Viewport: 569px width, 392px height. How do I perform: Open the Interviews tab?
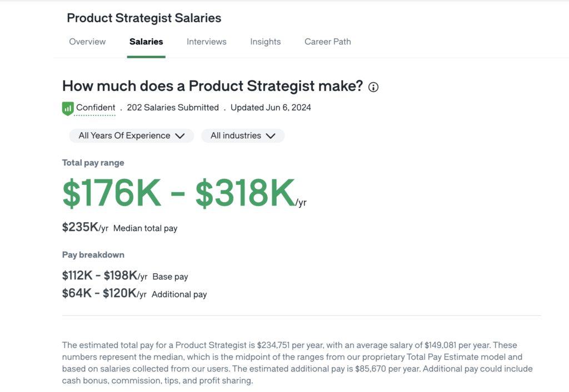206,42
